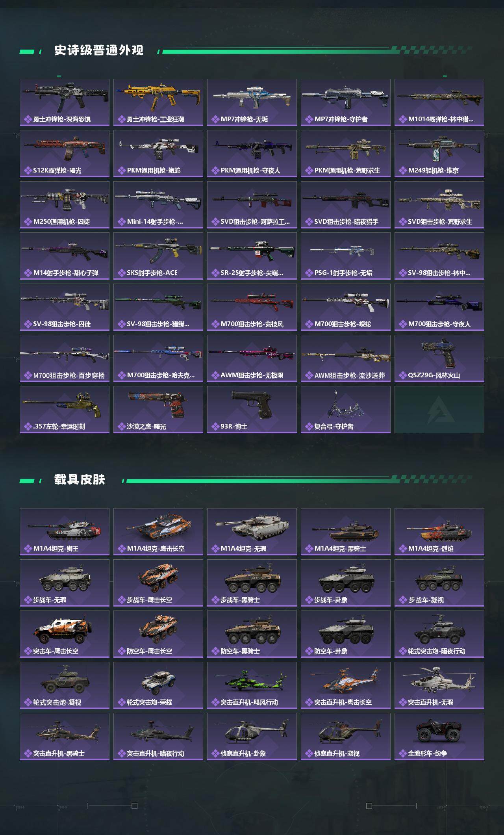504x835 pixels.
Task: Choose the 93R-博士 pistol card
Action: [252, 410]
